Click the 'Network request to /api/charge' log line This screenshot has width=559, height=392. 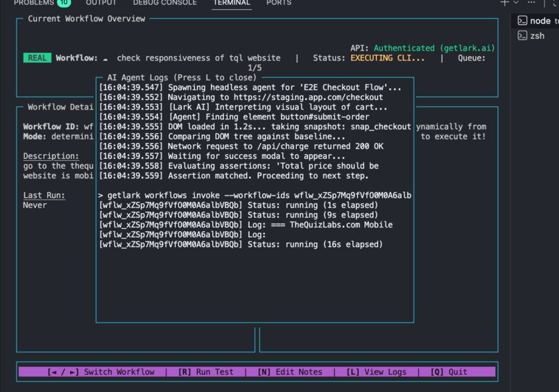tap(241, 146)
